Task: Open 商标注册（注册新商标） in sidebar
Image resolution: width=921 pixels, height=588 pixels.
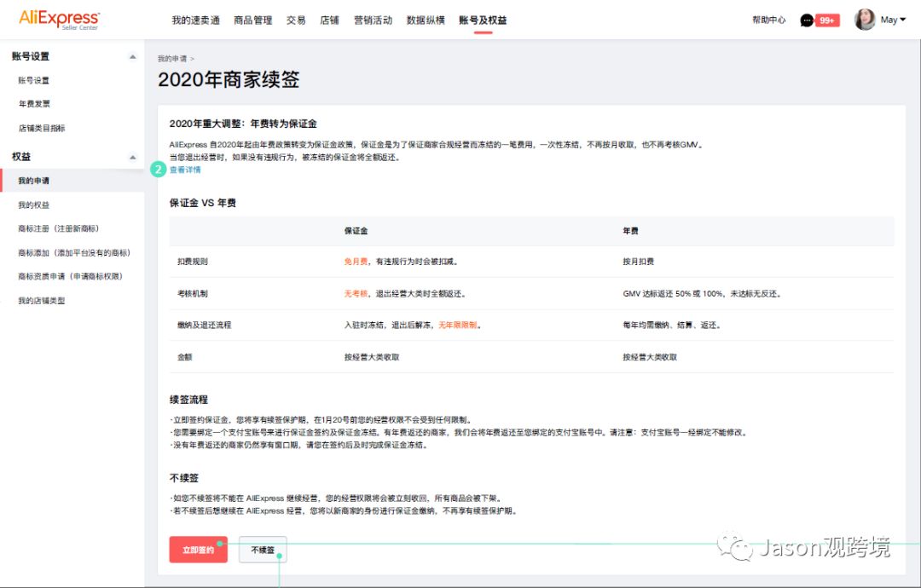Action: click(x=59, y=229)
